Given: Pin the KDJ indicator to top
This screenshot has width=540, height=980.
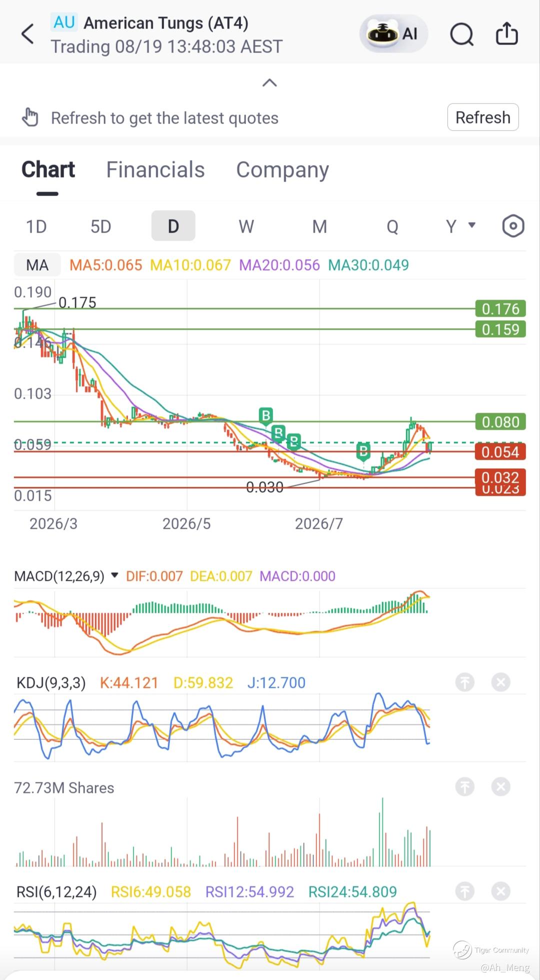Looking at the screenshot, I should click(x=464, y=682).
